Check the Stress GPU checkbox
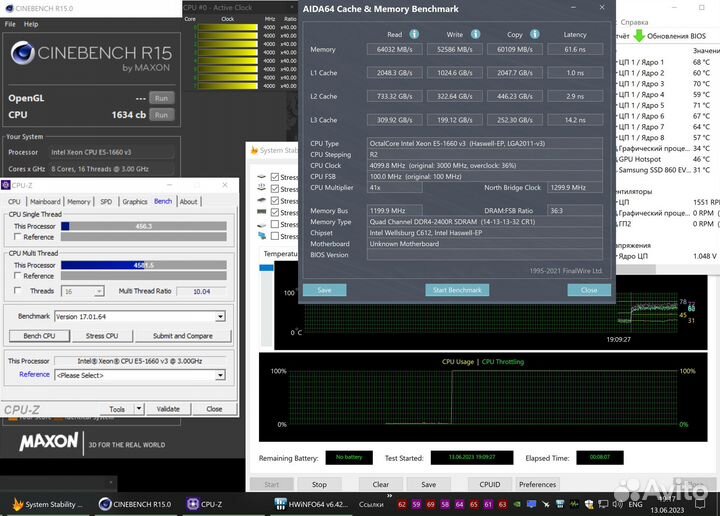The width and height of the screenshot is (720, 516). click(275, 236)
